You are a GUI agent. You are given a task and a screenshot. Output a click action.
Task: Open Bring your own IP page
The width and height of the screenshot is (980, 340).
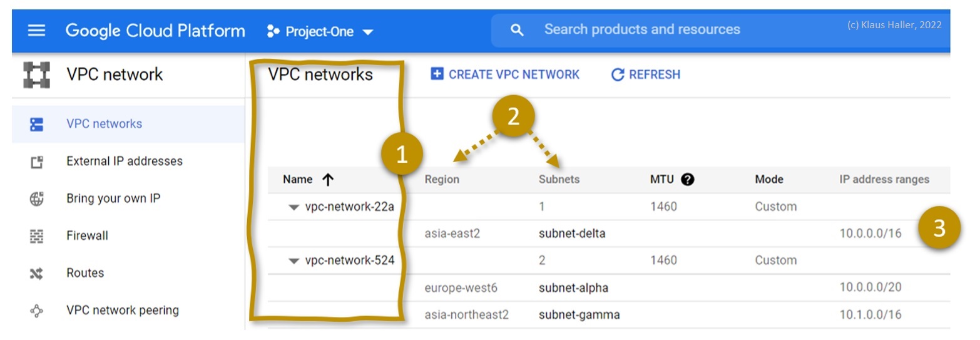tap(113, 198)
